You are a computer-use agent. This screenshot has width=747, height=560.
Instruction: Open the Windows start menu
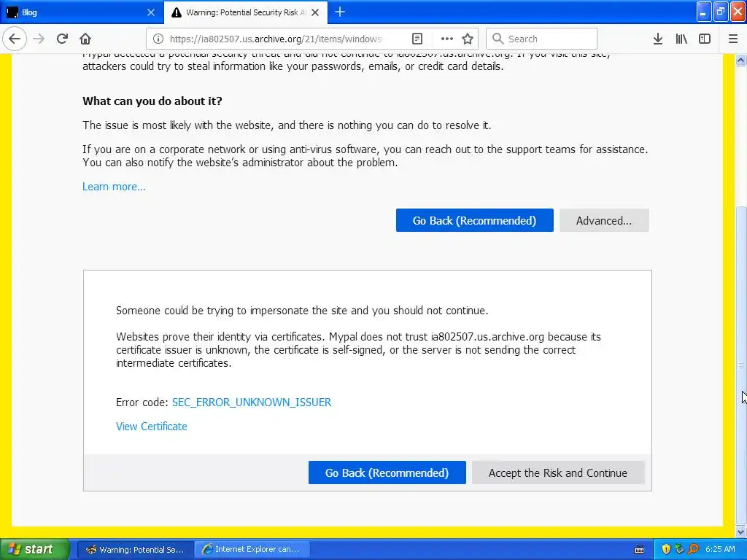(x=34, y=549)
